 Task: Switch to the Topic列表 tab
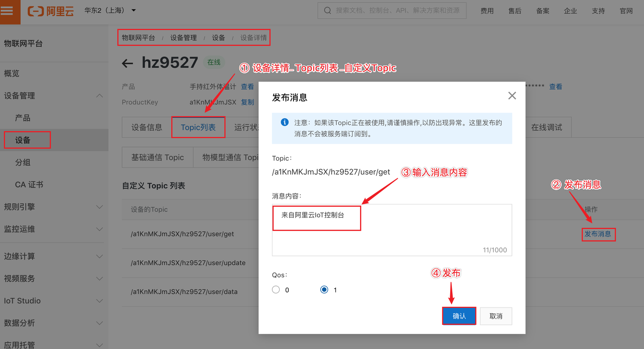(198, 127)
